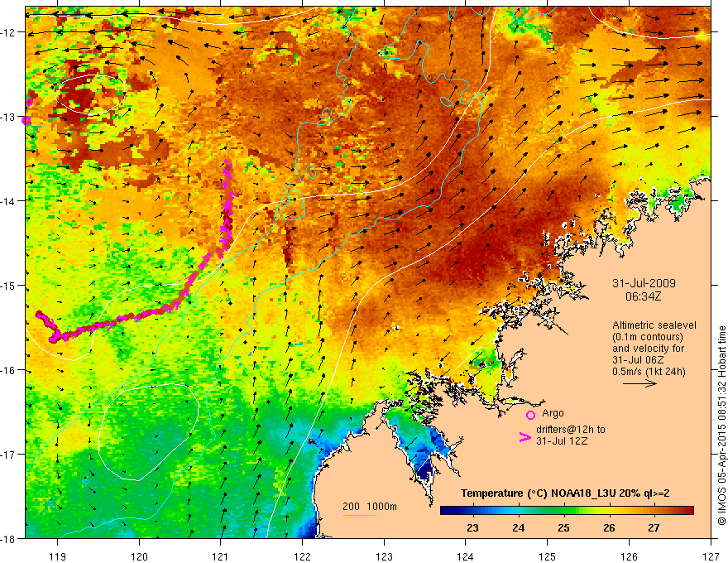Click latitude axis label '-13'

[x=9, y=117]
